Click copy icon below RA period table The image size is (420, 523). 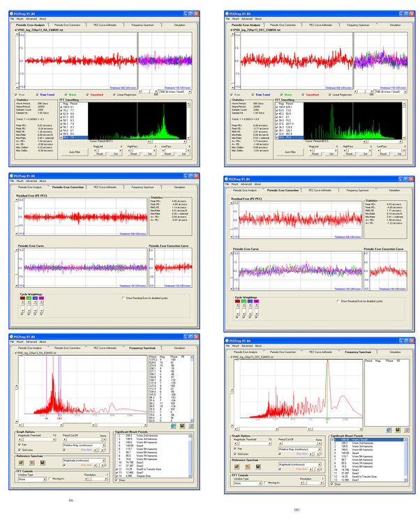(191, 425)
